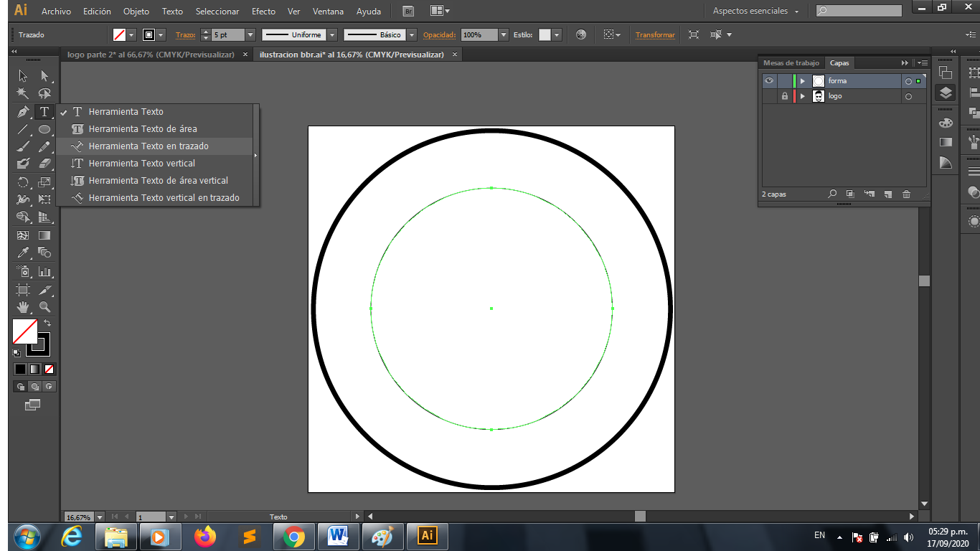Click the Fill swatch in toolbox
Image resolution: width=980 pixels, height=551 pixels.
[24, 331]
